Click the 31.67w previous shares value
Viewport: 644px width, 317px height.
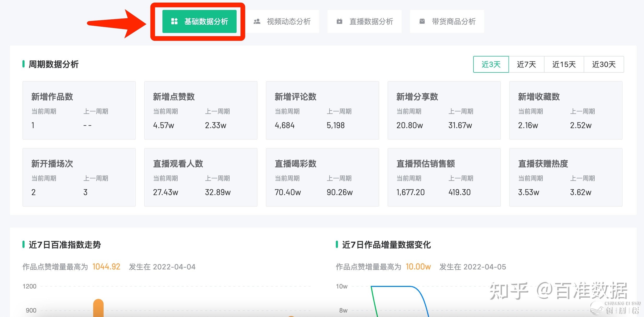pos(460,126)
